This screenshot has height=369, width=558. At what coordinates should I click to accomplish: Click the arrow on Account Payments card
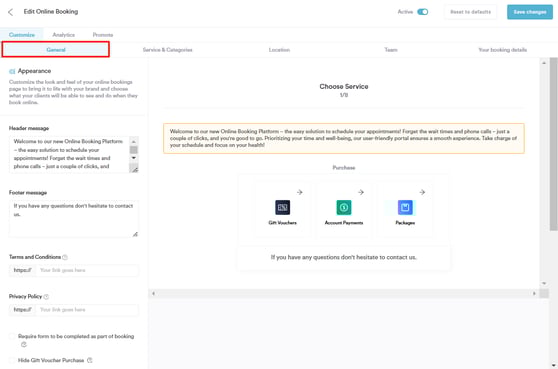(361, 193)
